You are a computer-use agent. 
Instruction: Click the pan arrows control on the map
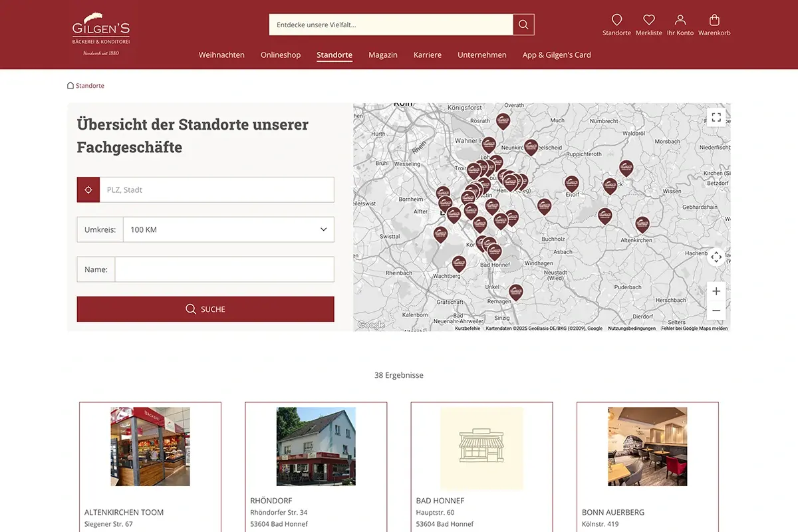pyautogui.click(x=716, y=257)
